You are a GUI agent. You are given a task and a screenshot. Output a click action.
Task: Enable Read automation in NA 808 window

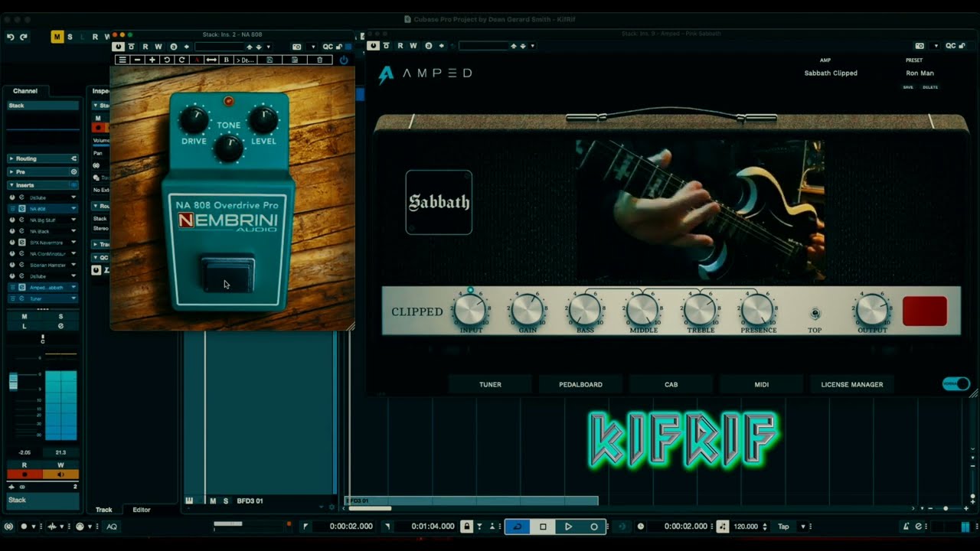coord(145,47)
